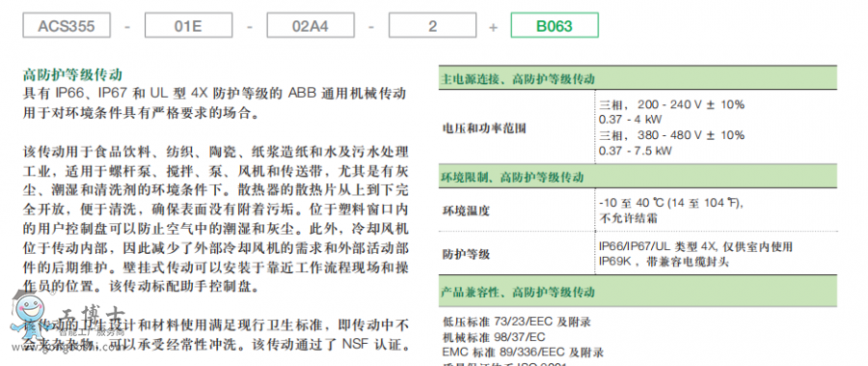
Task: Click the 0.37 - 4 kW value
Action: [x=630, y=119]
